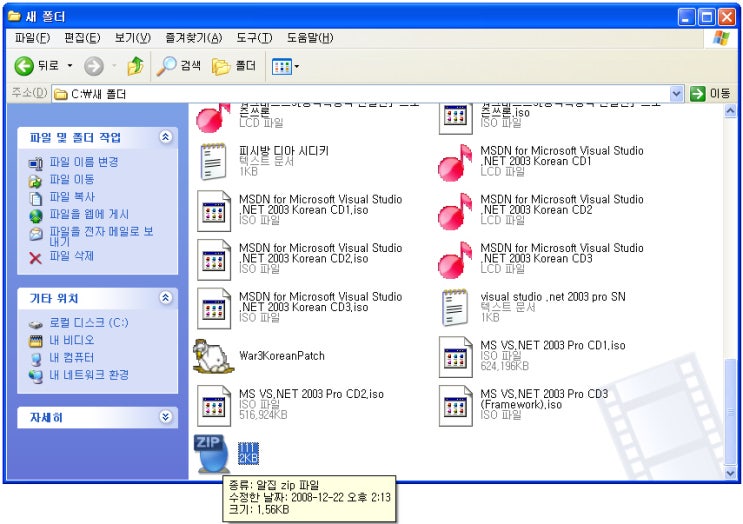Click the highlighted 111 file name
This screenshot has width=743, height=524.
[x=248, y=448]
